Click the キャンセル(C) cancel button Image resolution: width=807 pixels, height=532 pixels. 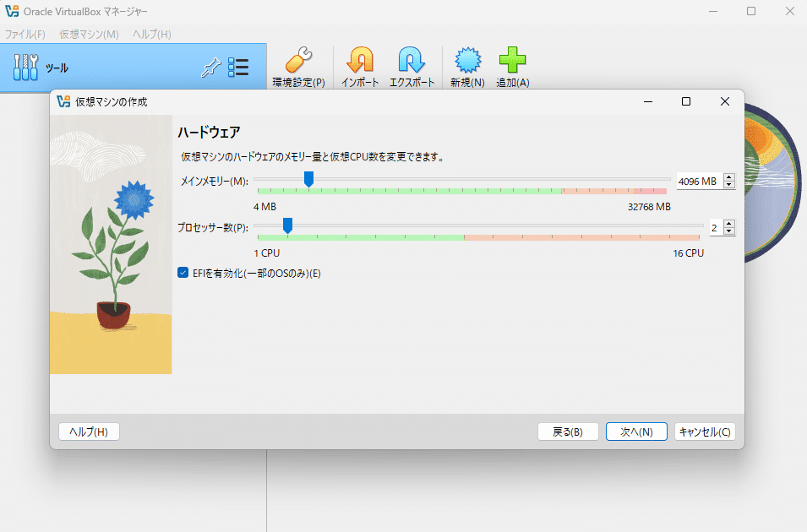tap(705, 432)
